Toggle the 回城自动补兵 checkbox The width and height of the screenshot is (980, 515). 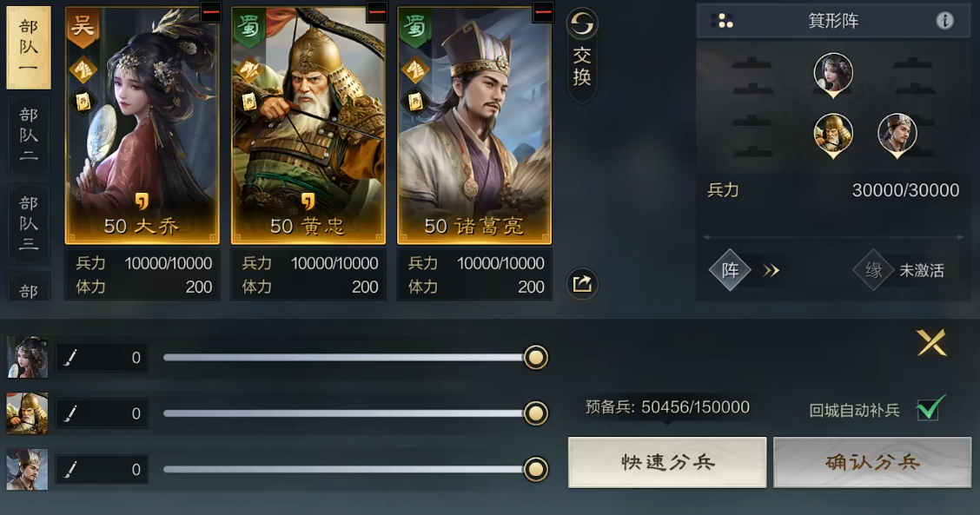point(930,409)
